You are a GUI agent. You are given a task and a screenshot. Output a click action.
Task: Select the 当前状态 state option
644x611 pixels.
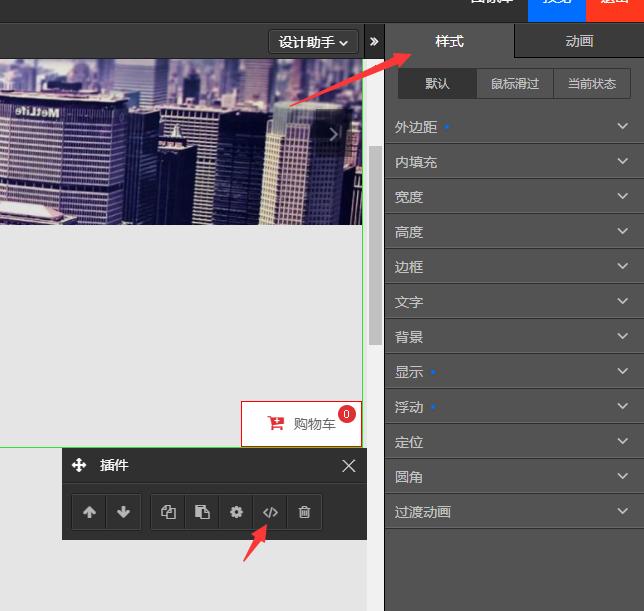(591, 84)
